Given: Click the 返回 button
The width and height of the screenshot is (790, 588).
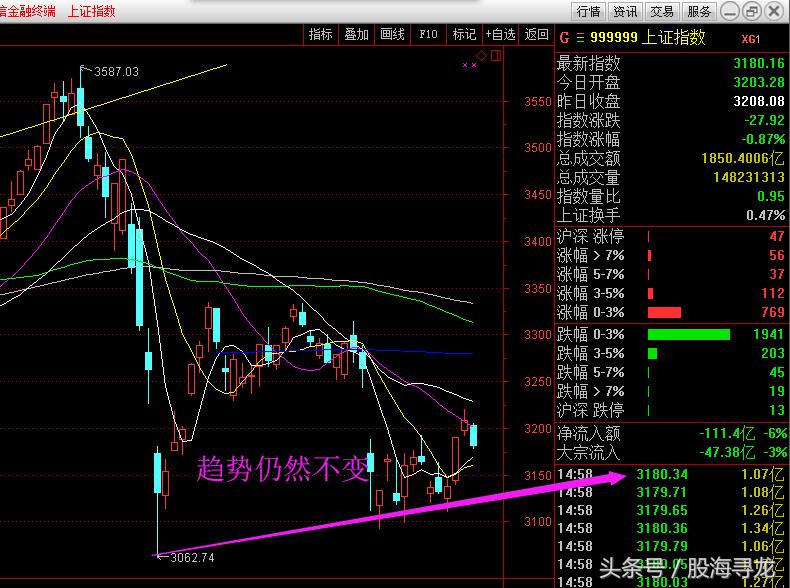Looking at the screenshot, I should click(x=536, y=34).
